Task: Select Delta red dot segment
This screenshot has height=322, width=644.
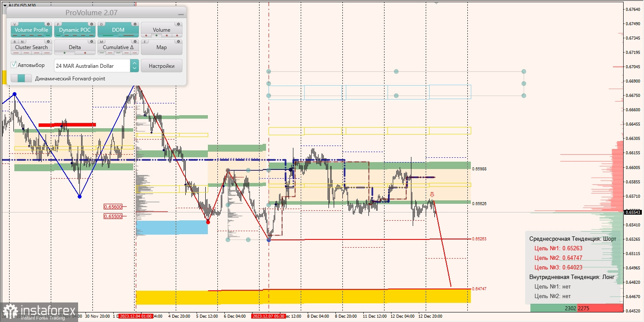Action: coord(85,53)
